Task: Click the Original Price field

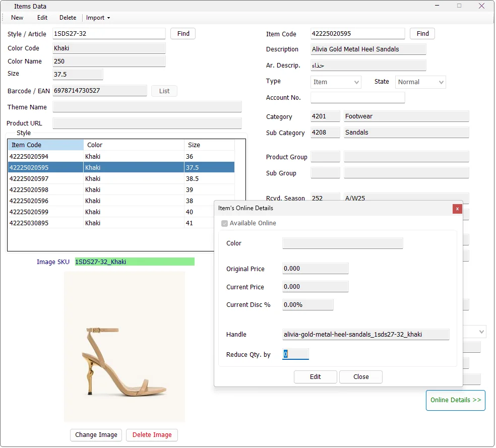Action: [316, 269]
